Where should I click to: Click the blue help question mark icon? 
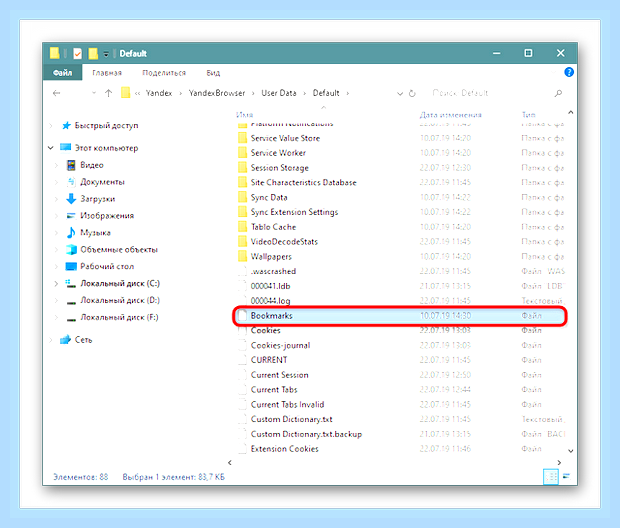(569, 72)
